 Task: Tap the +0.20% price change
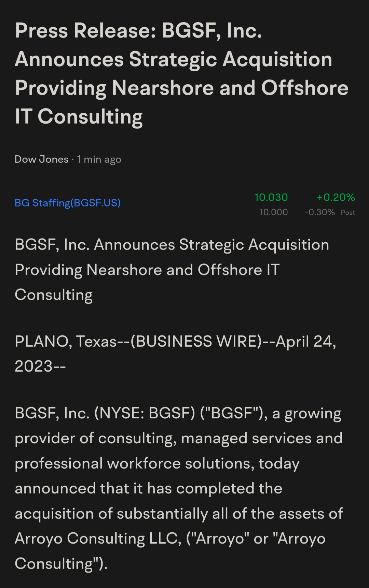(x=336, y=197)
